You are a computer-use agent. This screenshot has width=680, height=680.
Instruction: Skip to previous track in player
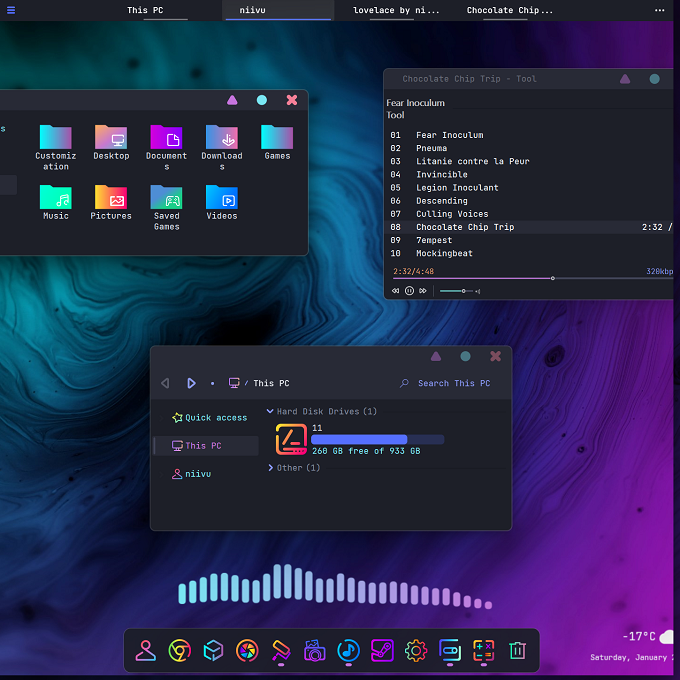point(396,291)
